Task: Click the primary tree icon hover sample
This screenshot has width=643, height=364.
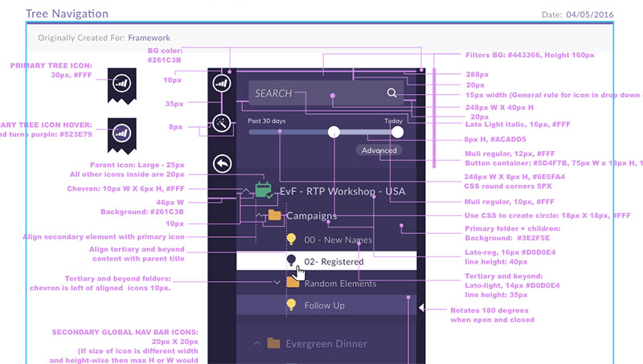Action: pyautogui.click(x=122, y=131)
